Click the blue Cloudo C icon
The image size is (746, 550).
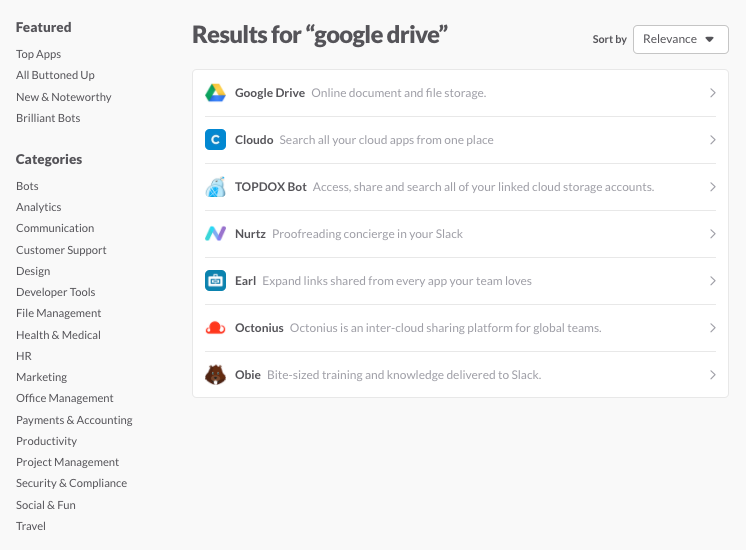click(215, 139)
